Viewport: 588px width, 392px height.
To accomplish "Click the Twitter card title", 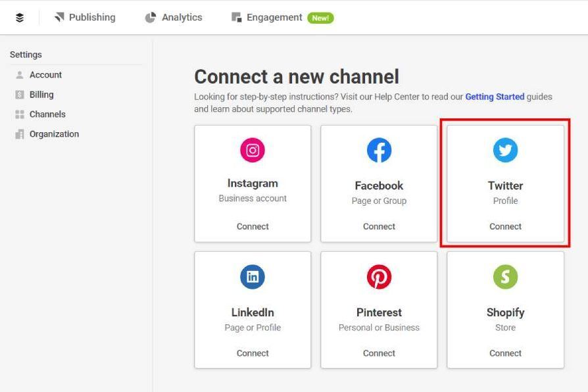I will click(505, 185).
